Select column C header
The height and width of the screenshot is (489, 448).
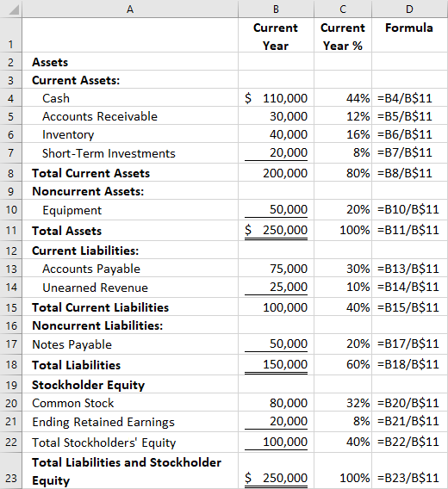click(x=343, y=9)
